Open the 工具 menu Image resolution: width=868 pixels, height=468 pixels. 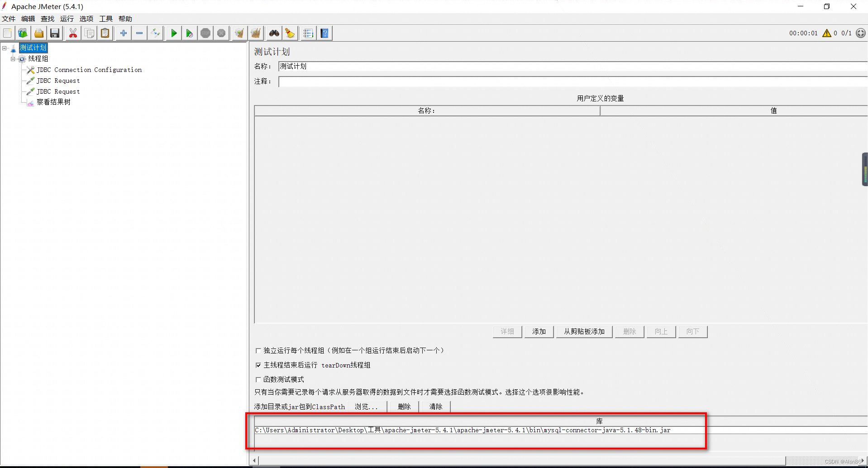(106, 19)
